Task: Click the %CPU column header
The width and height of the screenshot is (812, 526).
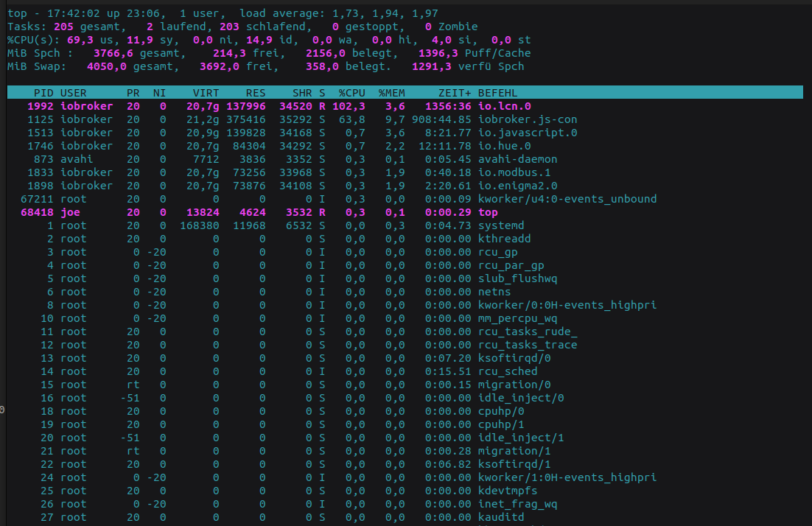Action: pyautogui.click(x=351, y=93)
